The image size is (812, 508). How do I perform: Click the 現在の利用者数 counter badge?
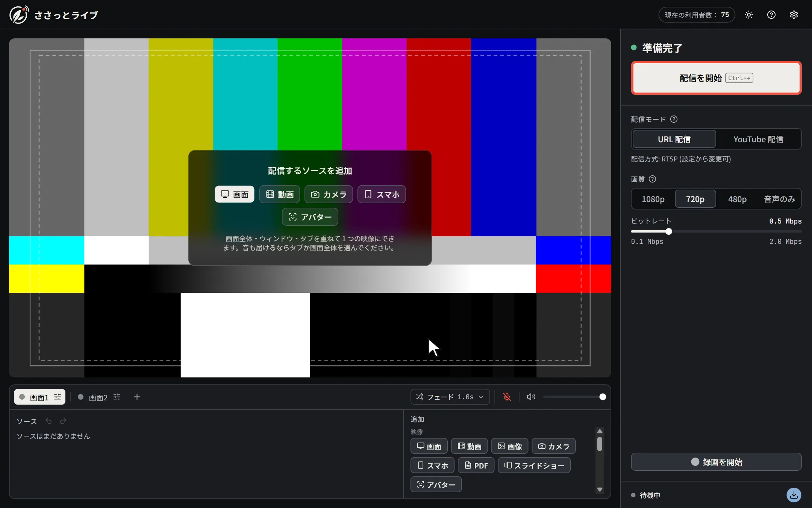point(697,15)
